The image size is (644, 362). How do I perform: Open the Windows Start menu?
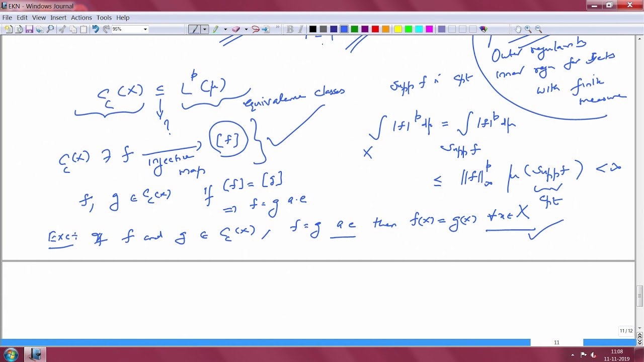pos(11,354)
